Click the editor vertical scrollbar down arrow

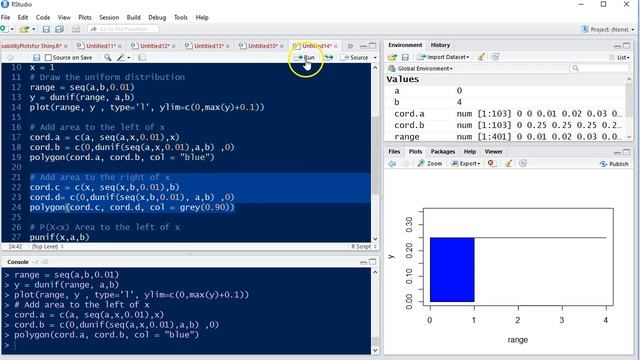(x=375, y=239)
